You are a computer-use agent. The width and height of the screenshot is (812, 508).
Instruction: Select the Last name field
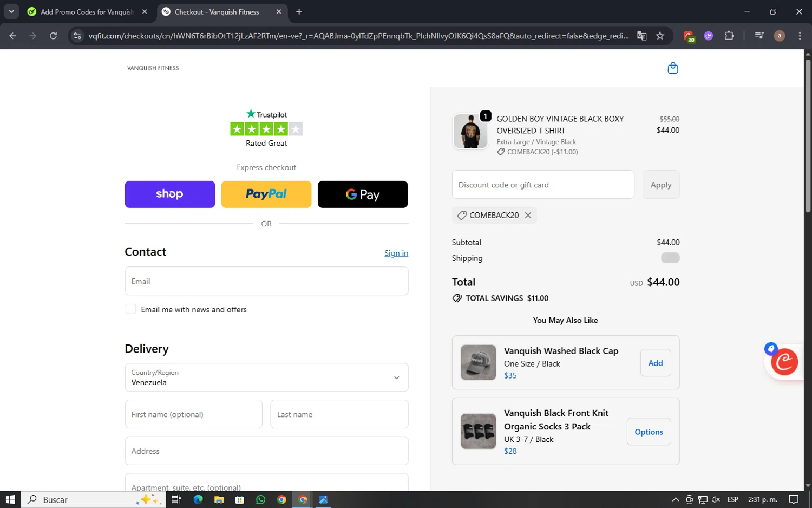point(339,414)
